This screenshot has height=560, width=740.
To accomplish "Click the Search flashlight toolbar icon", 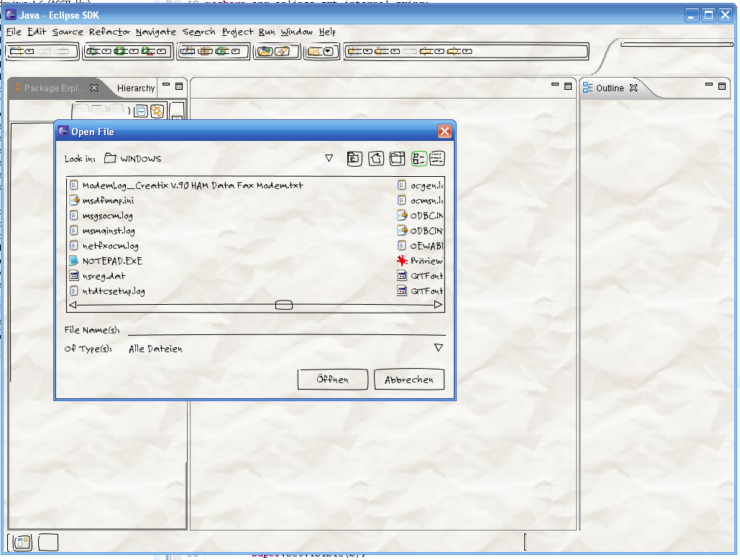I will pos(282,51).
